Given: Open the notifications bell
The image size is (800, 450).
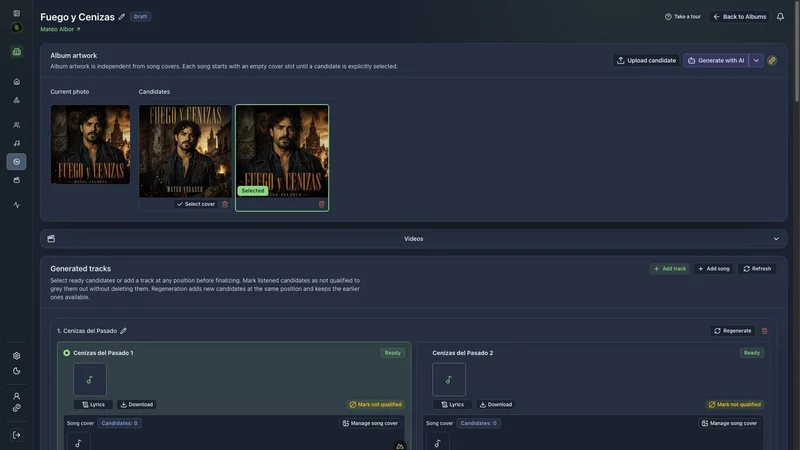Looking at the screenshot, I should point(780,17).
